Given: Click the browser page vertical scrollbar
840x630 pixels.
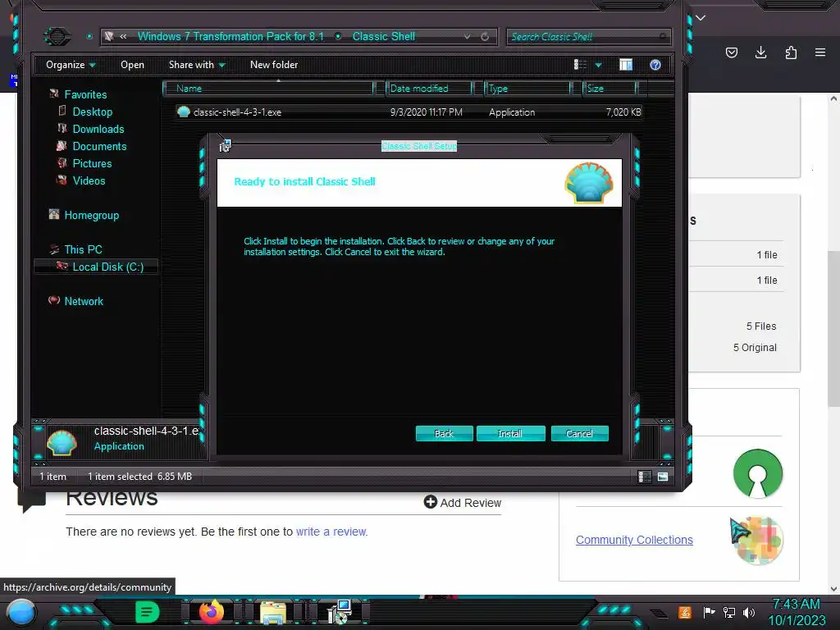Looking at the screenshot, I should (833, 329).
